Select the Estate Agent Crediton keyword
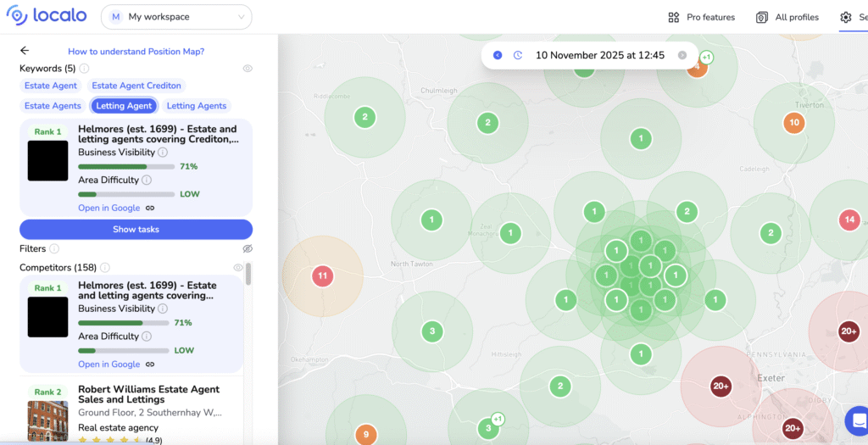The width and height of the screenshot is (868, 445). (136, 86)
